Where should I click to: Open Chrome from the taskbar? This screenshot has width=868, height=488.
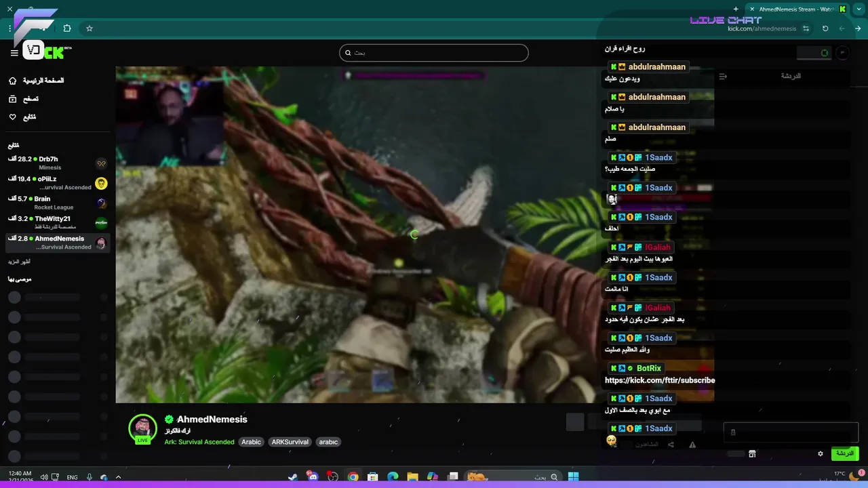pyautogui.click(x=353, y=477)
